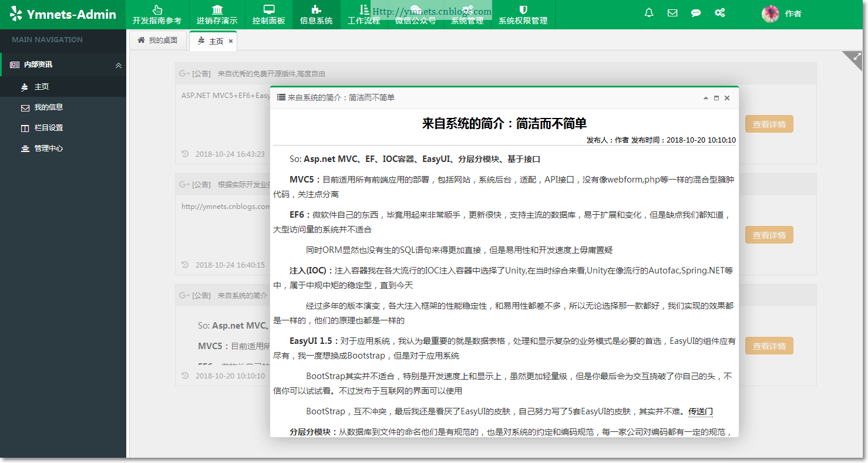Viewport: 868px width, 463px height.
Task: Click the user avatar picture
Action: tap(770, 13)
